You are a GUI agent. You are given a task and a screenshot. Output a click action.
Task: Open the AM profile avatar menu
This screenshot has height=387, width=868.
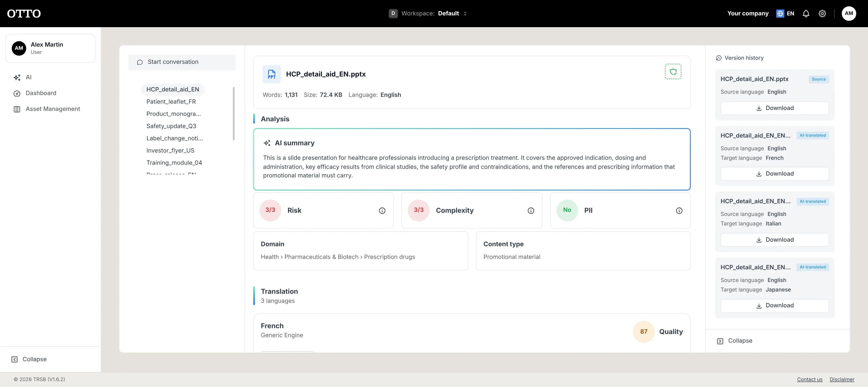(x=849, y=14)
